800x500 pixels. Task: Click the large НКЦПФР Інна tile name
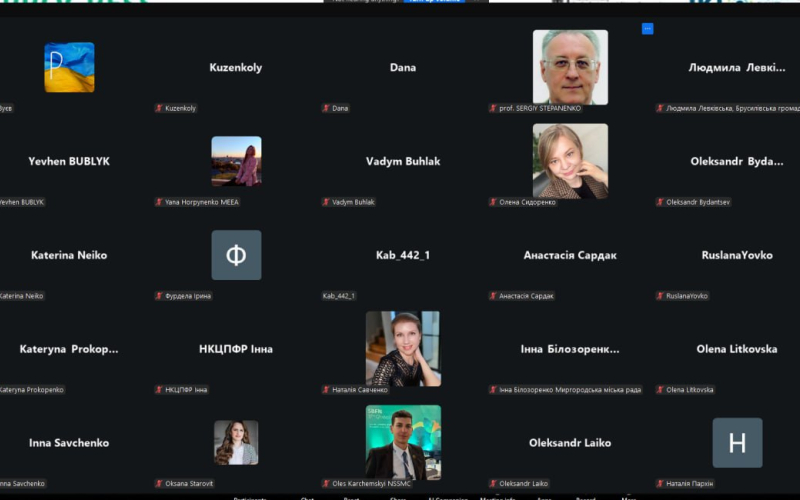point(236,349)
